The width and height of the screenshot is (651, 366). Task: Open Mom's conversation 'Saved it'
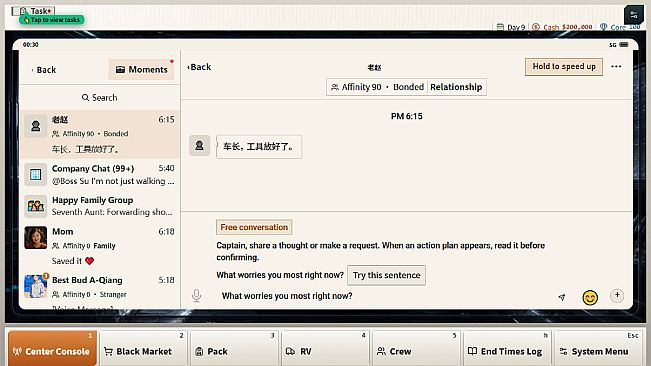click(100, 246)
